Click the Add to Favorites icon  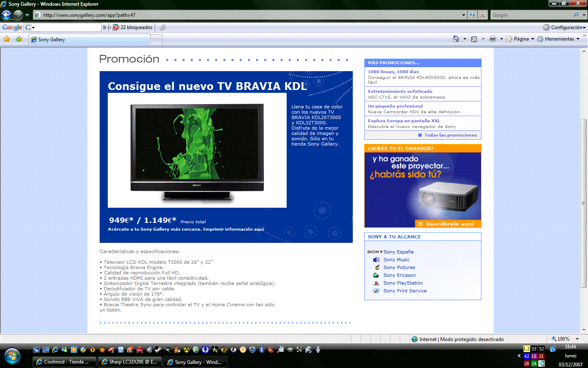(x=19, y=39)
